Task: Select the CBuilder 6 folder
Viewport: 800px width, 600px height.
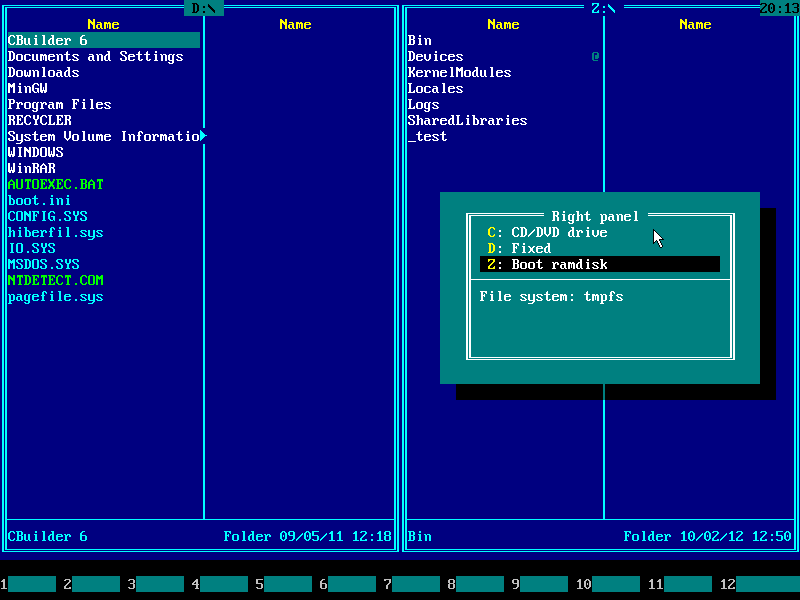Action: pyautogui.click(x=104, y=40)
